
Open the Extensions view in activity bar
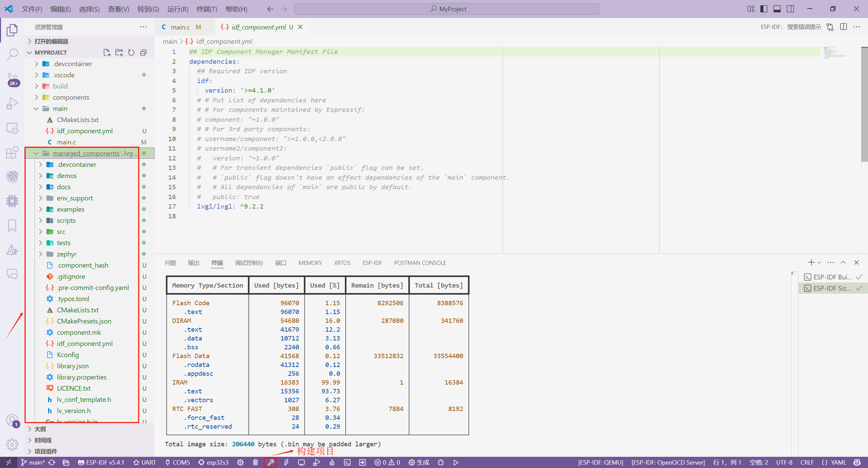point(12,152)
